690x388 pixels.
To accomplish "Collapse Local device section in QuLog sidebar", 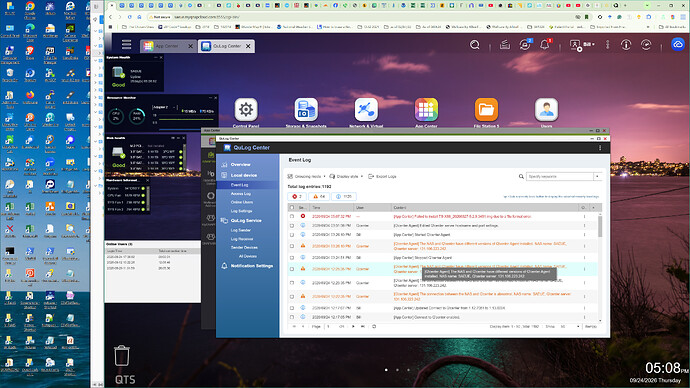I will tap(244, 175).
